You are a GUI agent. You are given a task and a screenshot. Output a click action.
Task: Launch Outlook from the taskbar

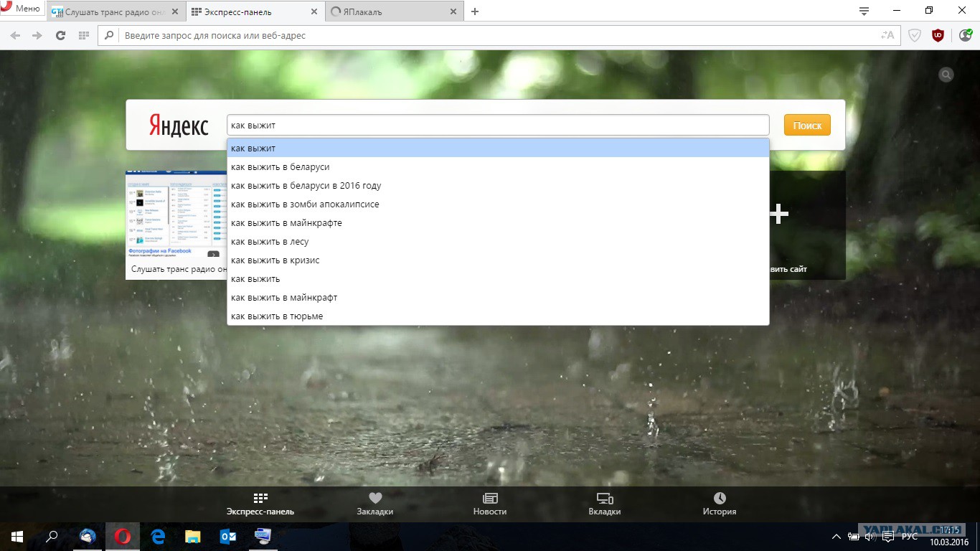coord(227,536)
